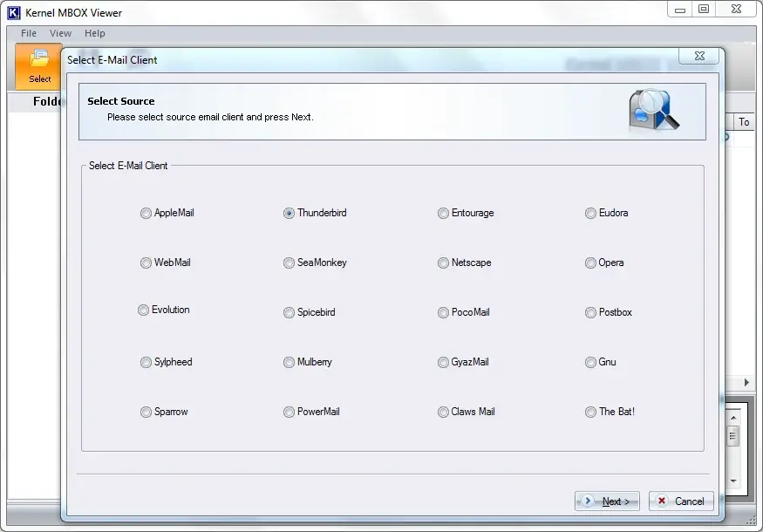
Task: Click the scroll up arrow in preview pane
Action: coord(733,418)
